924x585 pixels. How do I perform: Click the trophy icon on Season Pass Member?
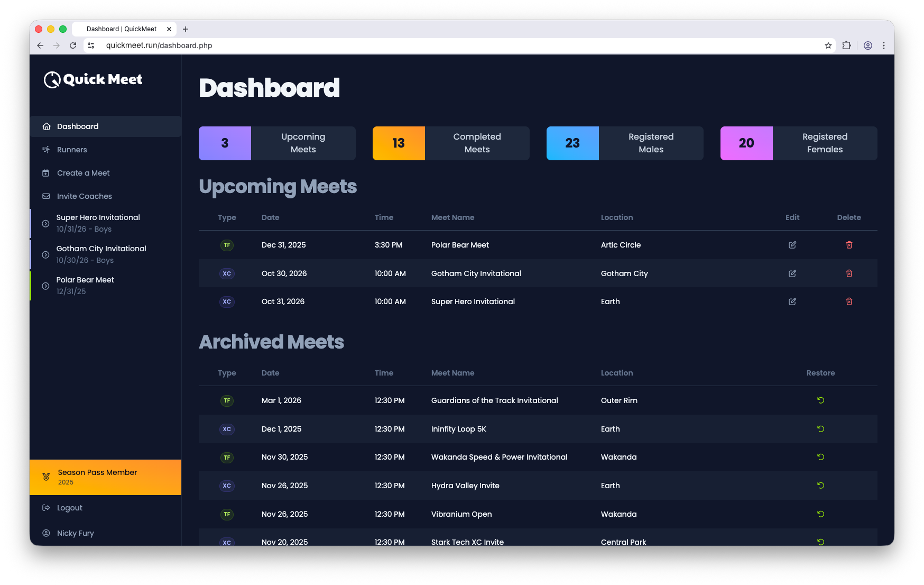(x=47, y=477)
